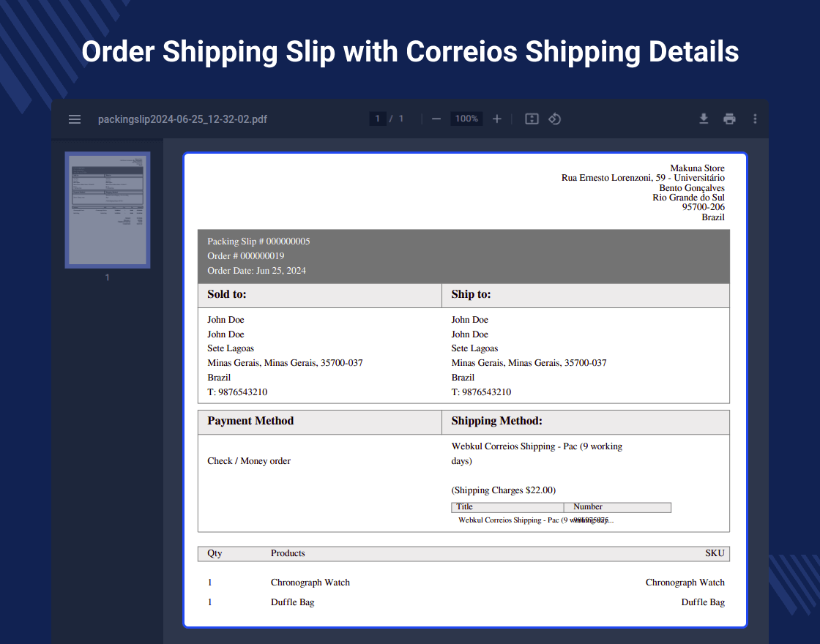Select the page 1 thumbnail
This screenshot has height=644, width=820.
108,210
